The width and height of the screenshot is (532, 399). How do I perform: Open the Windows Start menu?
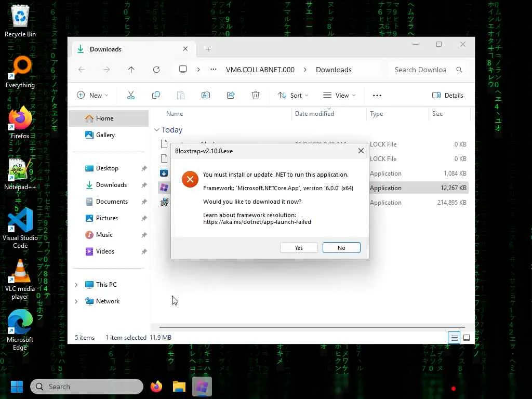pyautogui.click(x=17, y=387)
